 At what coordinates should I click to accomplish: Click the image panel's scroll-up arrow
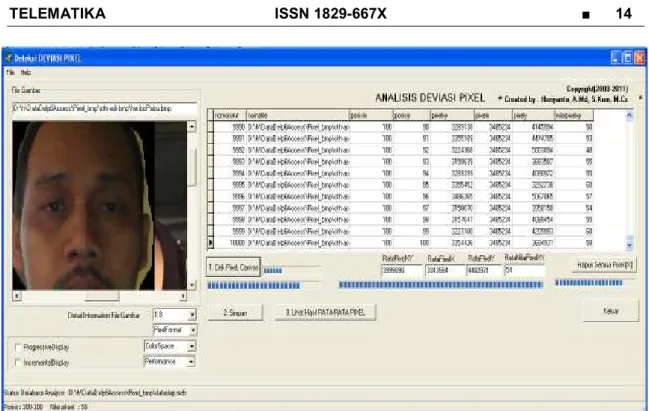tap(192, 126)
